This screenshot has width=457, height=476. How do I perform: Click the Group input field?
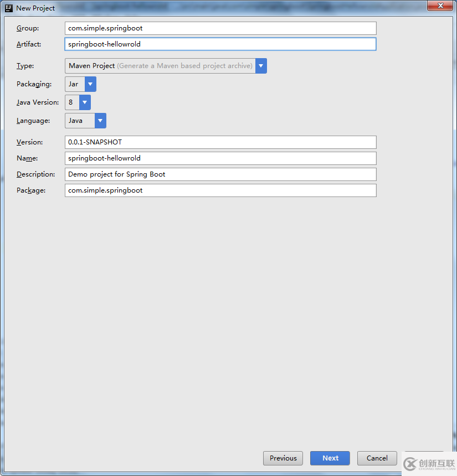click(220, 28)
